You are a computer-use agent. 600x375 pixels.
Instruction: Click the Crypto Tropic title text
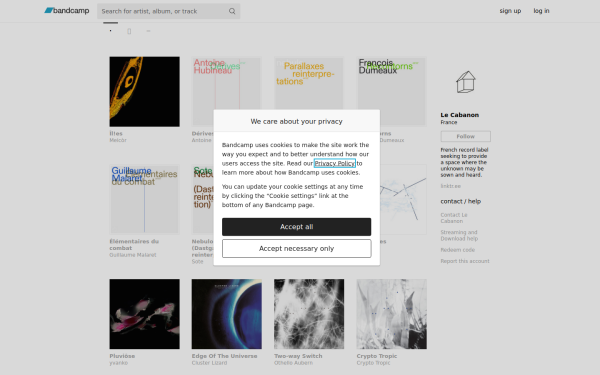(377, 356)
